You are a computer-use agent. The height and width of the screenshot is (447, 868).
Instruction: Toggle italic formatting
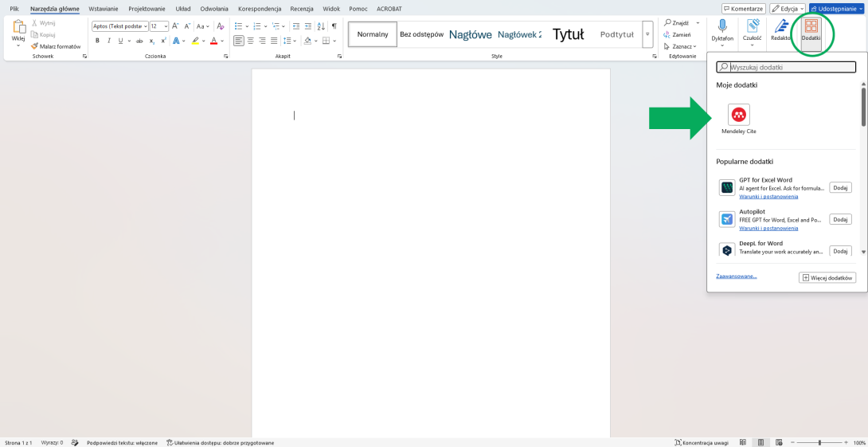click(109, 41)
